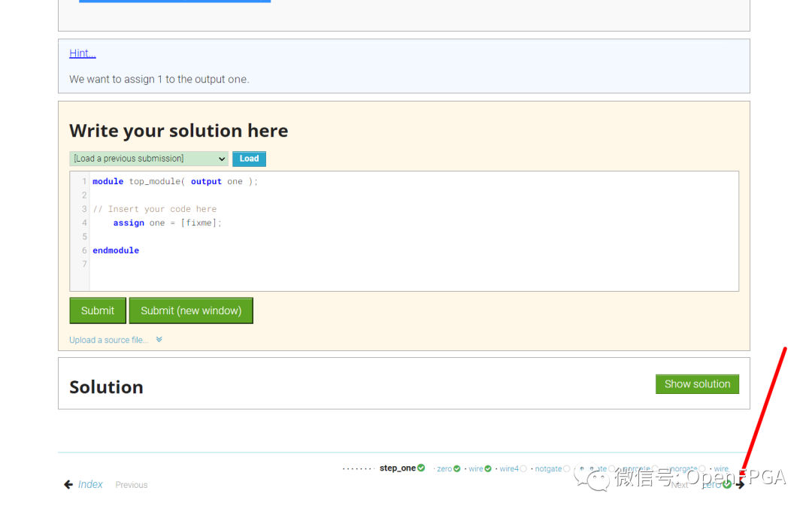
Task: Click the next arrow icon at bottom right
Action: (741, 484)
